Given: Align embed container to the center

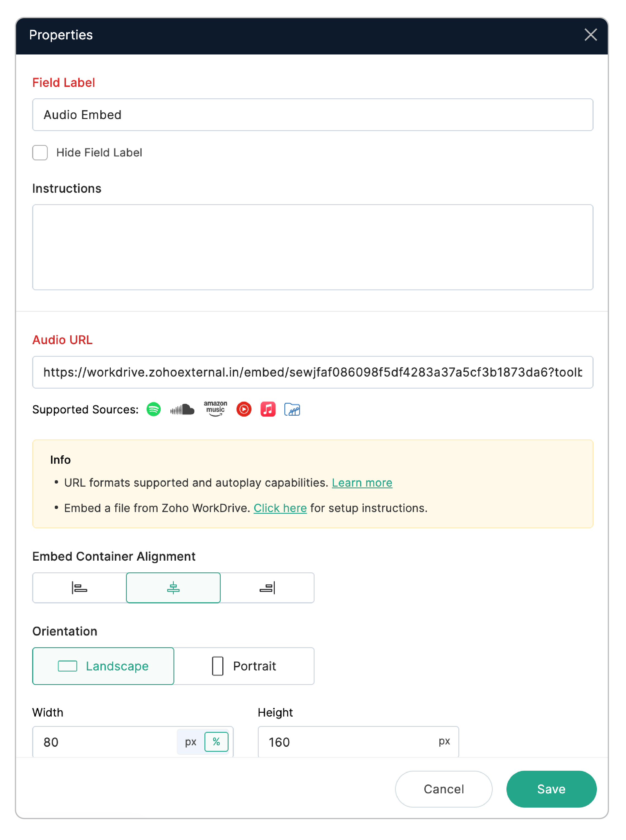Looking at the screenshot, I should coord(173,588).
